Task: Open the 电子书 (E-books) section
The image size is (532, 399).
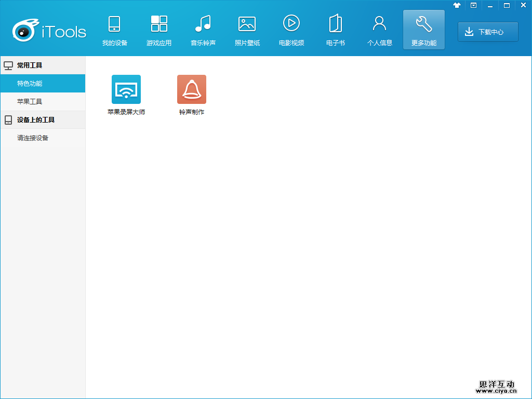Action: tap(335, 30)
